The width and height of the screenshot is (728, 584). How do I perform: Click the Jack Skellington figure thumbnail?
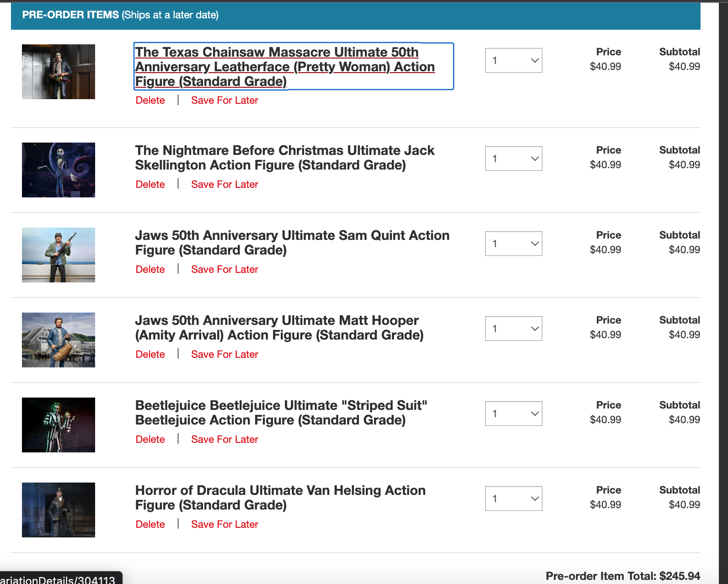click(59, 170)
